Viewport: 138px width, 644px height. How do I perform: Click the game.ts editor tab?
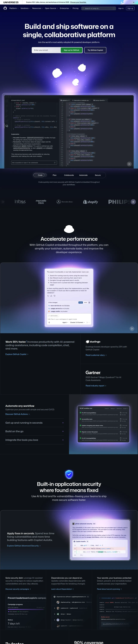(65, 100)
